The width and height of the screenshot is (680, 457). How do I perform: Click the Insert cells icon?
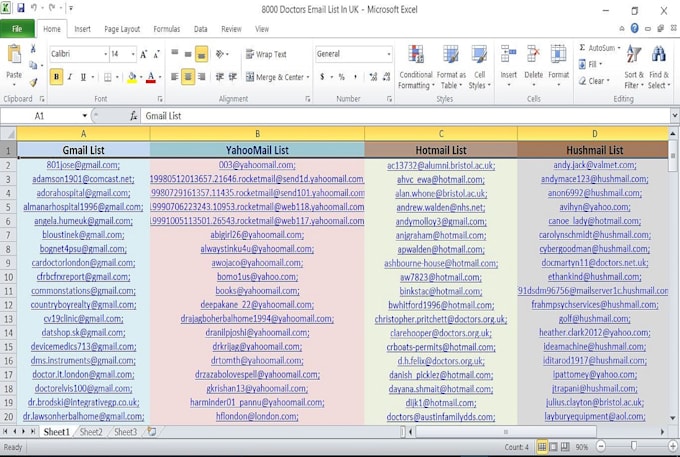(x=508, y=55)
